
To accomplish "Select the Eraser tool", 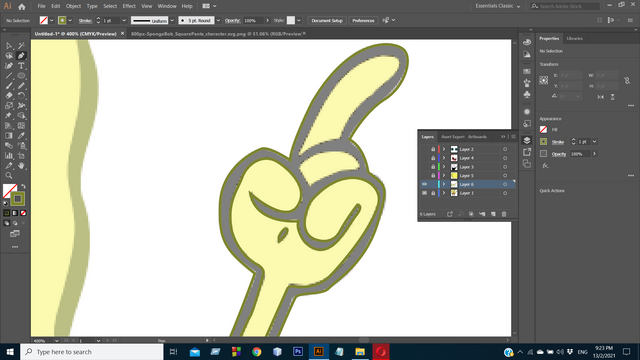I will [x=9, y=96].
